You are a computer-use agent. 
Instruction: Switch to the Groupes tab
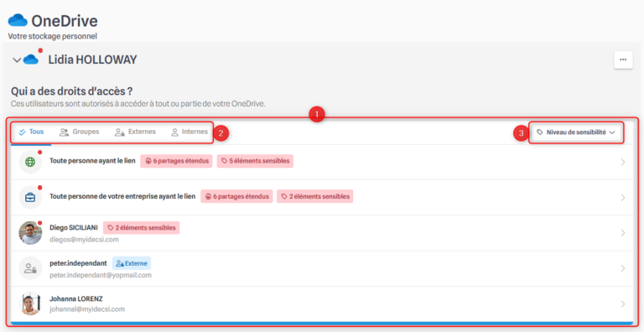(x=80, y=132)
